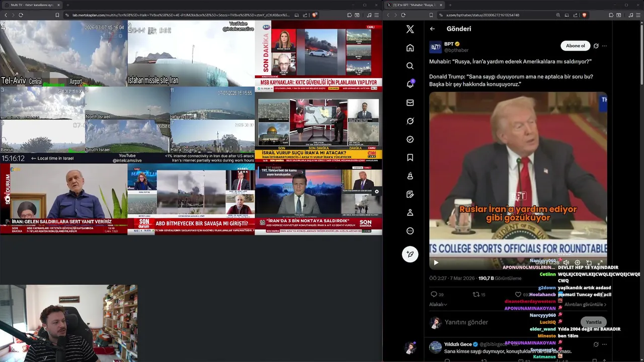
Task: Open verified checkmark item in X sidebar
Action: pos(410,139)
